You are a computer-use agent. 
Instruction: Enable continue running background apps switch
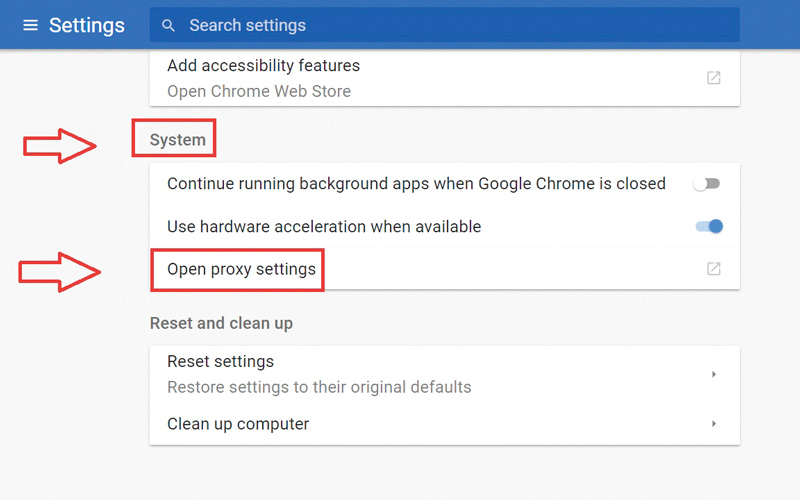708,184
